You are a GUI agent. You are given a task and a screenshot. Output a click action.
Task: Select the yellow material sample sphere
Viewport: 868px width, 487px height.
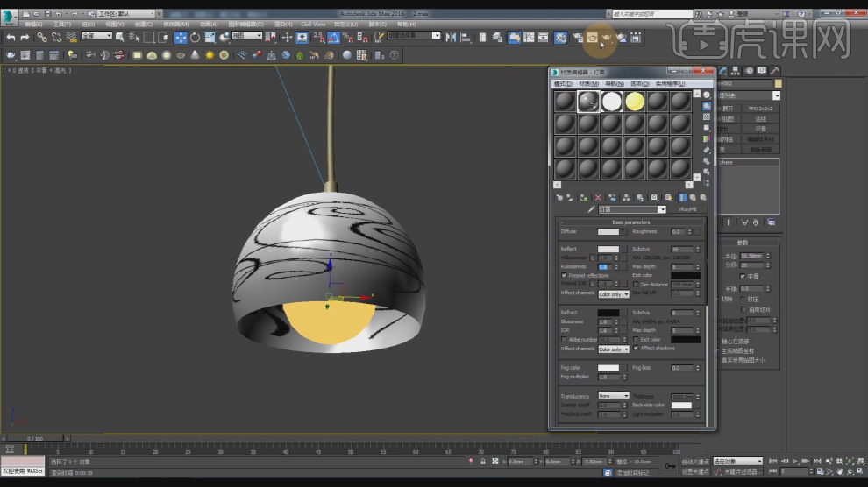pyautogui.click(x=634, y=101)
